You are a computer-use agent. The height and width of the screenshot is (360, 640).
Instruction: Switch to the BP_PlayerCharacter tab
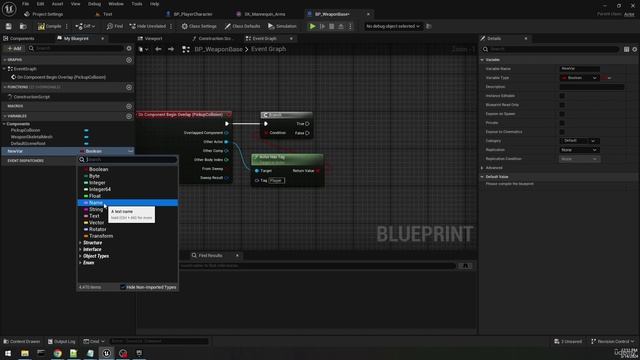pos(193,14)
